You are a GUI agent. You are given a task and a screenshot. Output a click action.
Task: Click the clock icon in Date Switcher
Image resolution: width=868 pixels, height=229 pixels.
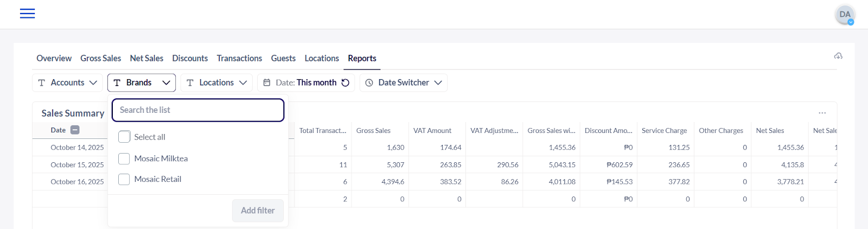[369, 82]
